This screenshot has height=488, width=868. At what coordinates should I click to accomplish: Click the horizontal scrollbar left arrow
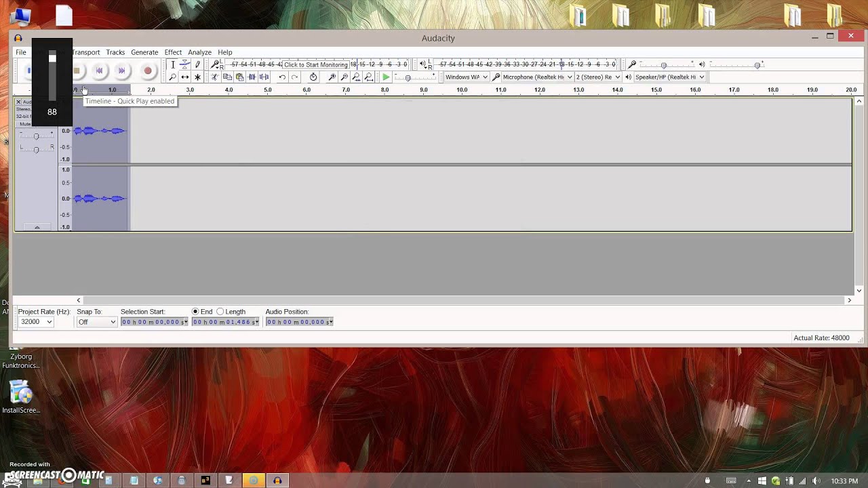tap(79, 300)
